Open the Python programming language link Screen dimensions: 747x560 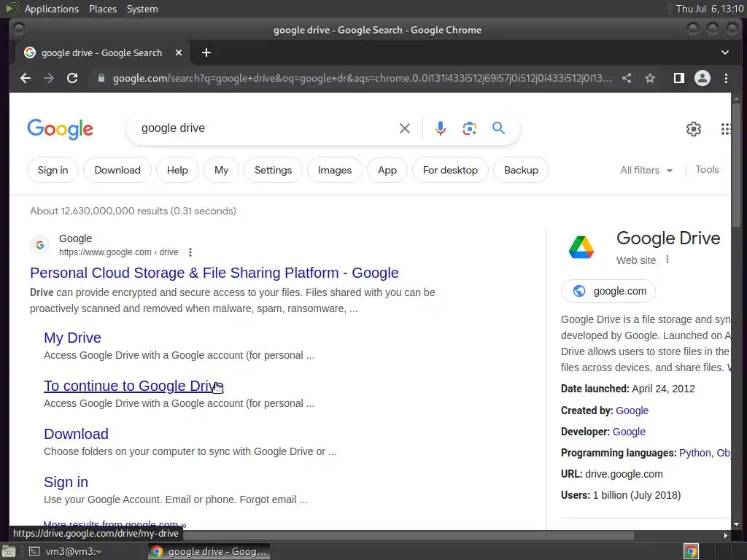pyautogui.click(x=694, y=453)
